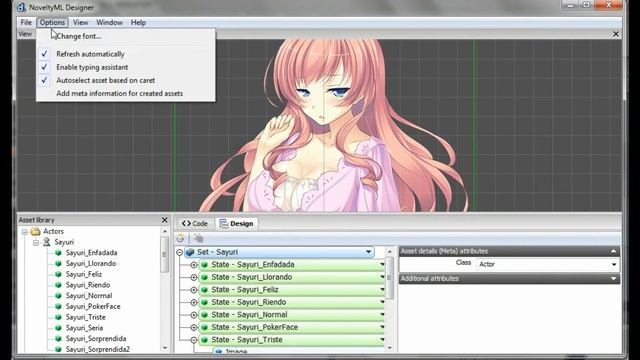Click green cube icon beside Sayuri_Sorprendida in library
The height and width of the screenshot is (360, 640).
58,339
